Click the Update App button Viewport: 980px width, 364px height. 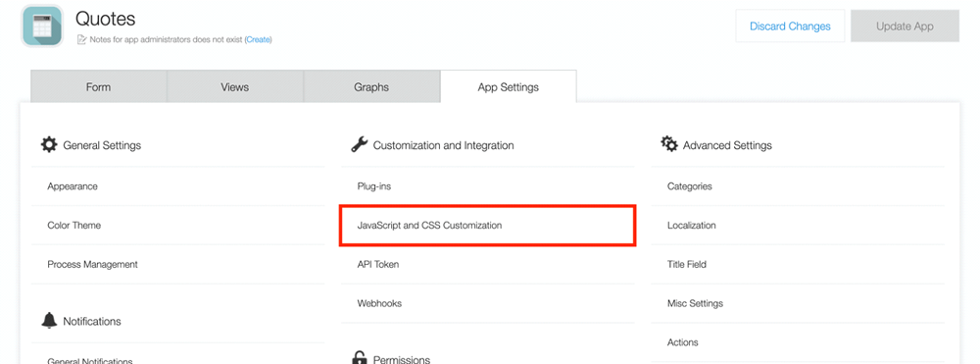tap(905, 26)
